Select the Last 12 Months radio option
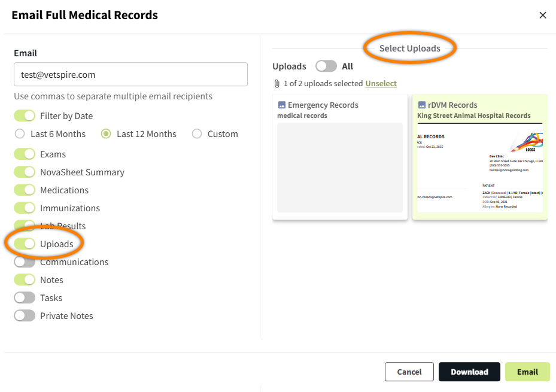 [106, 134]
